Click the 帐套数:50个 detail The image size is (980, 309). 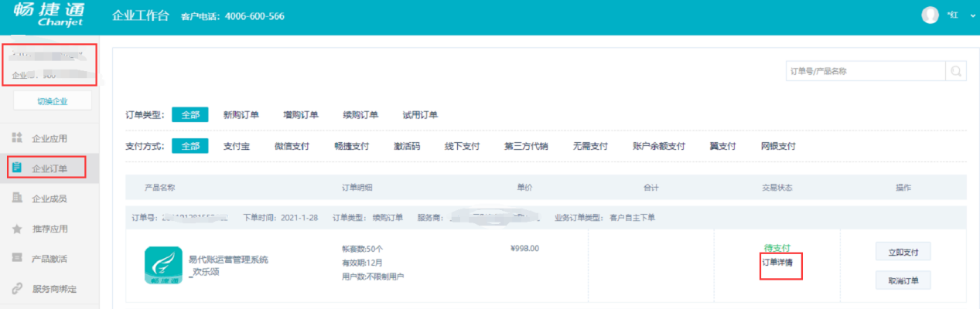(x=363, y=249)
